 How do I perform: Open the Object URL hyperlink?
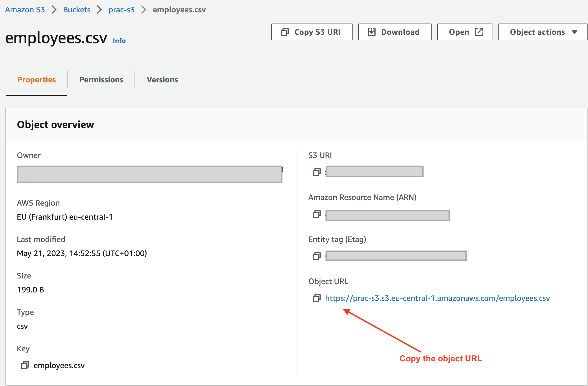click(x=437, y=298)
